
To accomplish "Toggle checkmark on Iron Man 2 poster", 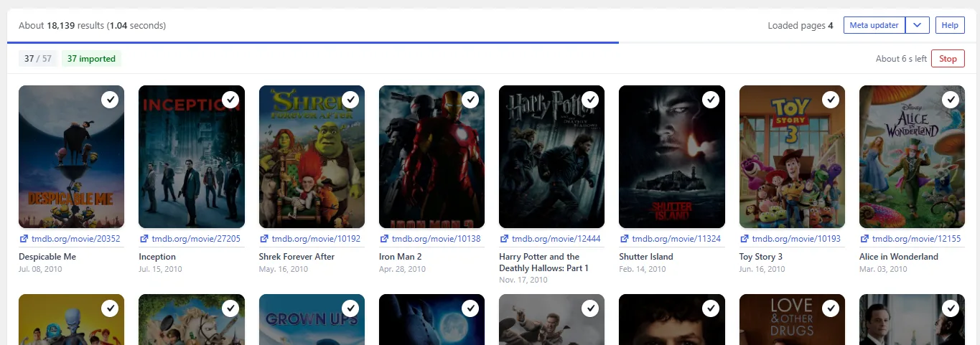I will tap(470, 100).
